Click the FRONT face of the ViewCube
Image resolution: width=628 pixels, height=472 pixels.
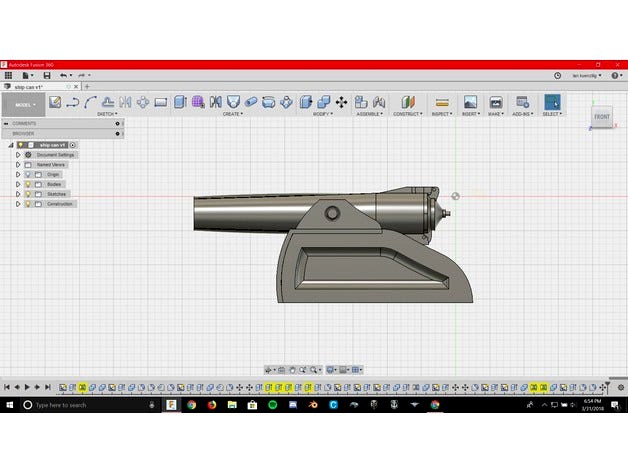pyautogui.click(x=601, y=117)
